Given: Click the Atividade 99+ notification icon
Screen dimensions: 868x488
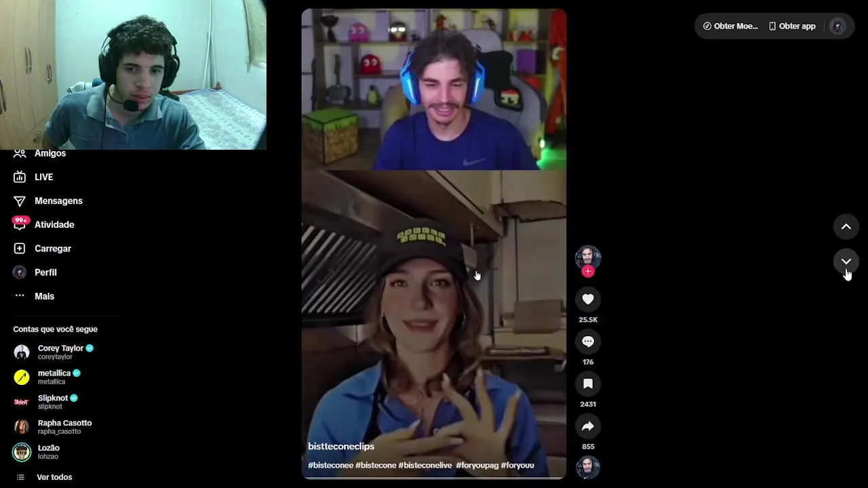Looking at the screenshot, I should point(20,224).
